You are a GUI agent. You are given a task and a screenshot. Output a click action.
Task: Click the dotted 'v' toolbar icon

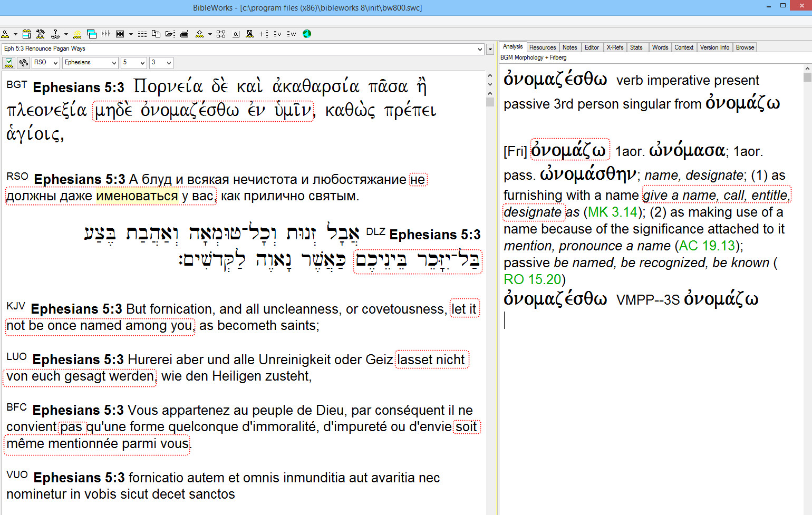[x=277, y=34]
